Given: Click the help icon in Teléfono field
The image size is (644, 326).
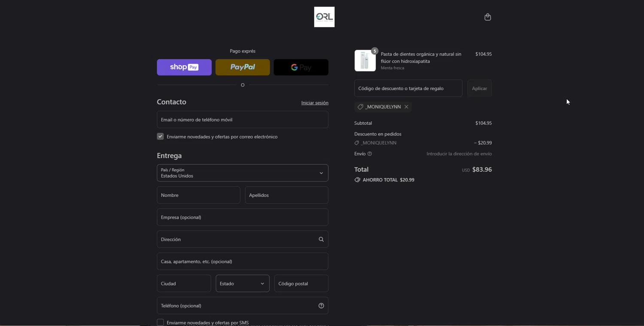Looking at the screenshot, I should click(321, 306).
